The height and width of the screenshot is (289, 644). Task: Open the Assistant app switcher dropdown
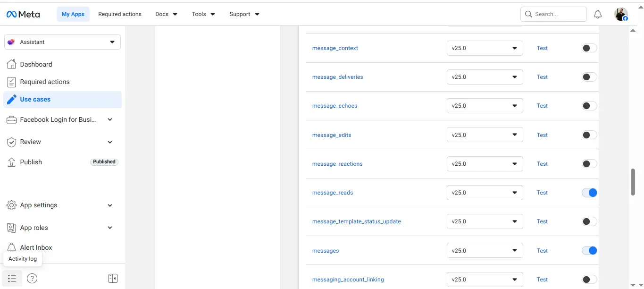click(x=62, y=42)
